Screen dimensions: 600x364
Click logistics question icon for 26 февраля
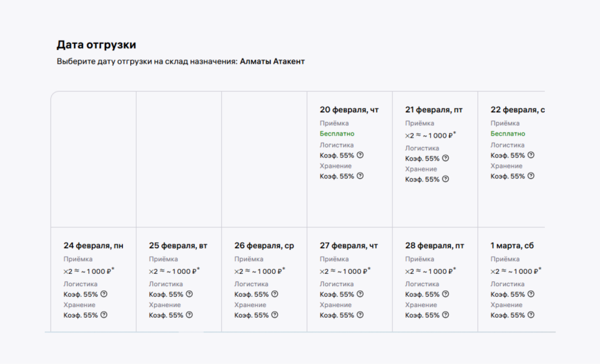(x=275, y=294)
